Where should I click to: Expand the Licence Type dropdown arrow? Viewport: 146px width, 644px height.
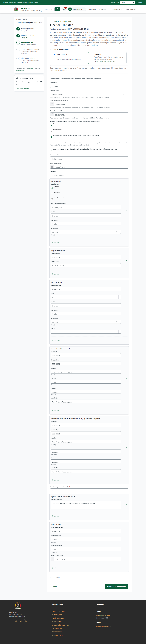pyautogui.click(x=127, y=94)
